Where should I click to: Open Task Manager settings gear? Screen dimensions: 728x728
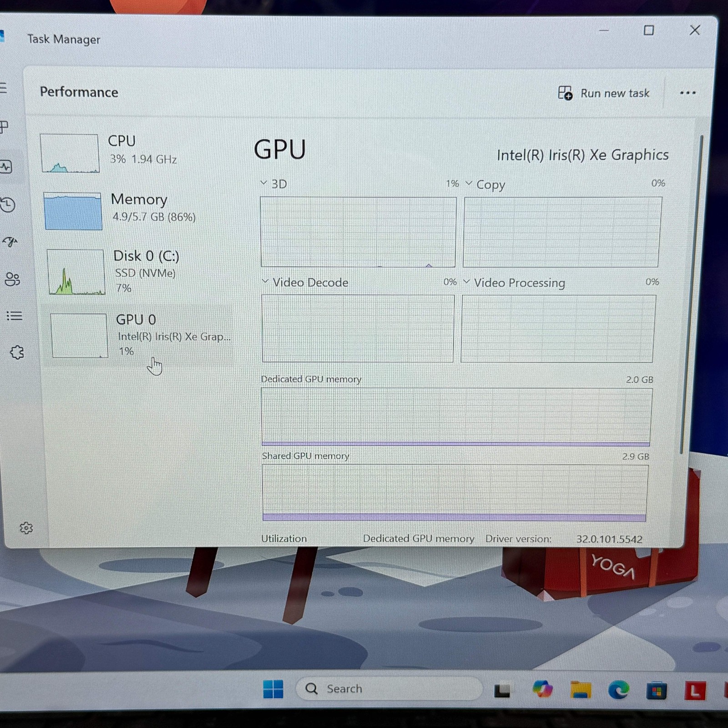click(x=26, y=528)
